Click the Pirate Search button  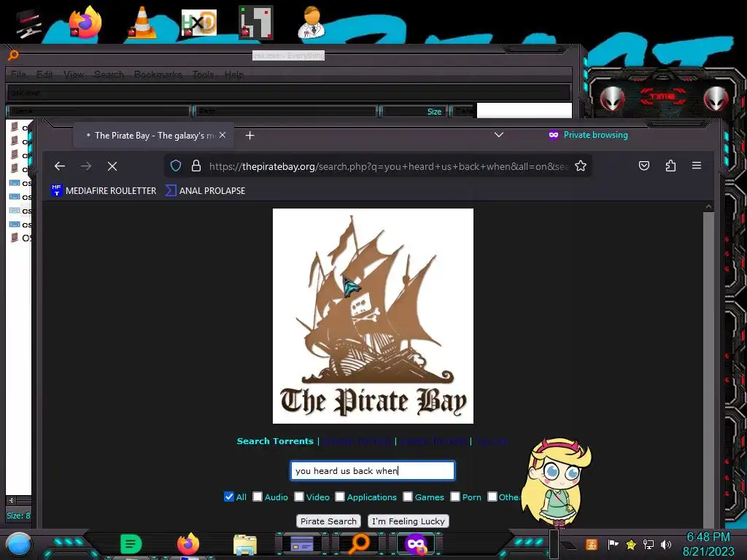coord(328,521)
